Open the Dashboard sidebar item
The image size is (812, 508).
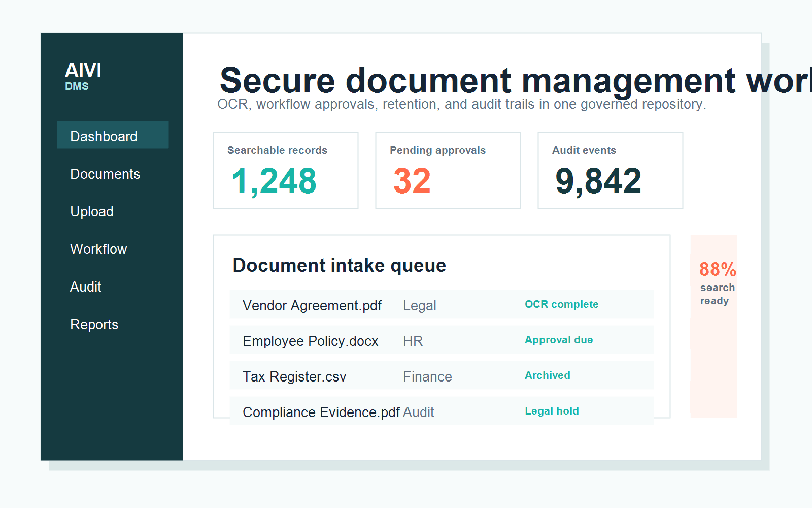tap(113, 135)
